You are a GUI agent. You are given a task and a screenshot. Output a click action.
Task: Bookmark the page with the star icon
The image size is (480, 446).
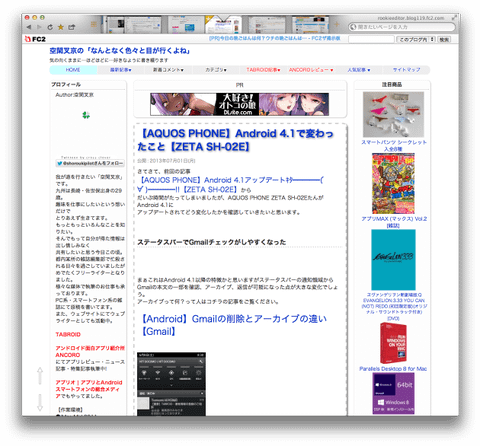[61, 27]
